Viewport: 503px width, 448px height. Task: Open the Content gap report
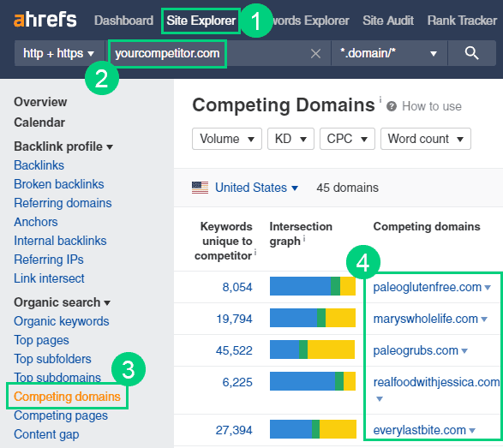point(46,434)
